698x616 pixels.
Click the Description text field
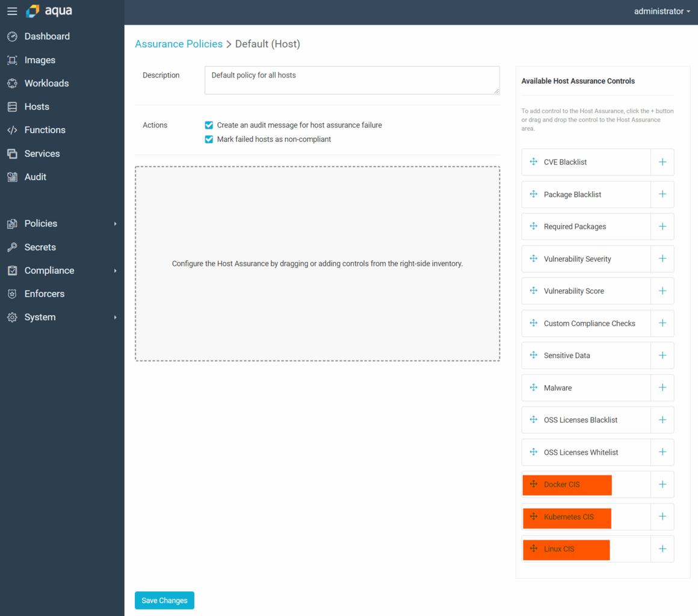[352, 80]
